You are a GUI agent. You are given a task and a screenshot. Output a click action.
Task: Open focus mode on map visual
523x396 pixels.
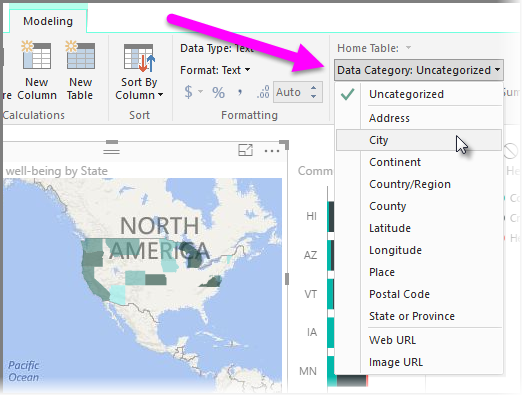(x=245, y=150)
